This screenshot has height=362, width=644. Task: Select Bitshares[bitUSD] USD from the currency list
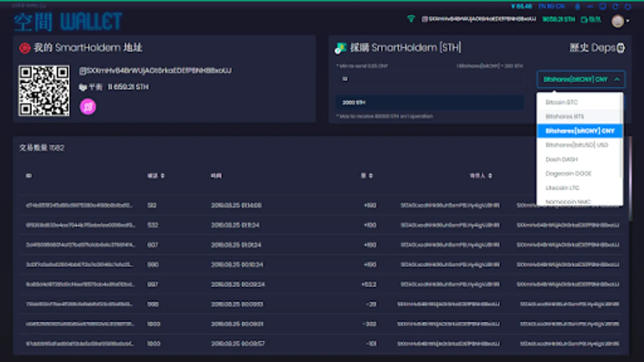point(580,145)
